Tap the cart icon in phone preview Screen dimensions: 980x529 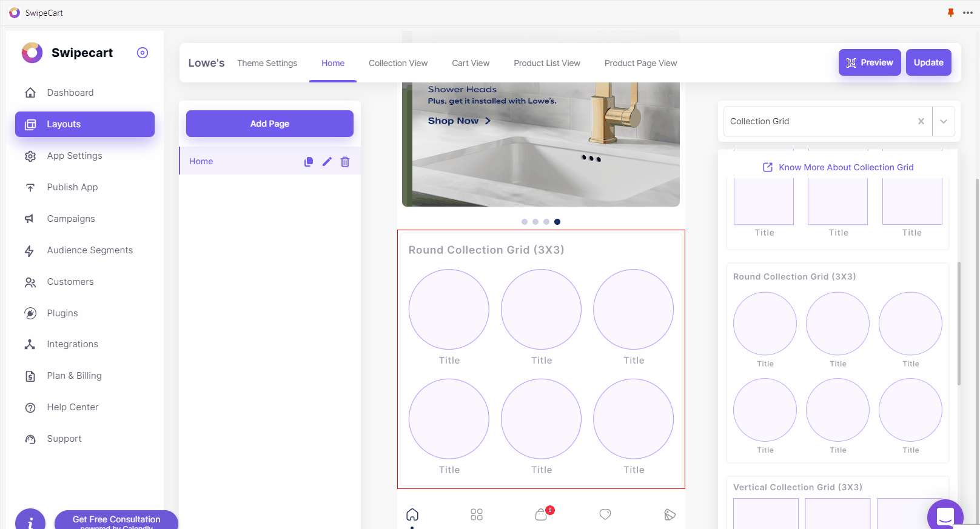542,514
